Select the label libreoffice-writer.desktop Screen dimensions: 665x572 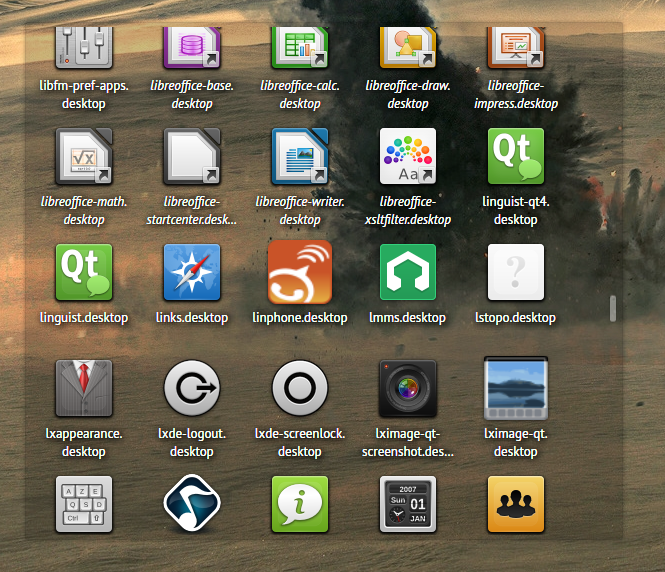(x=300, y=210)
